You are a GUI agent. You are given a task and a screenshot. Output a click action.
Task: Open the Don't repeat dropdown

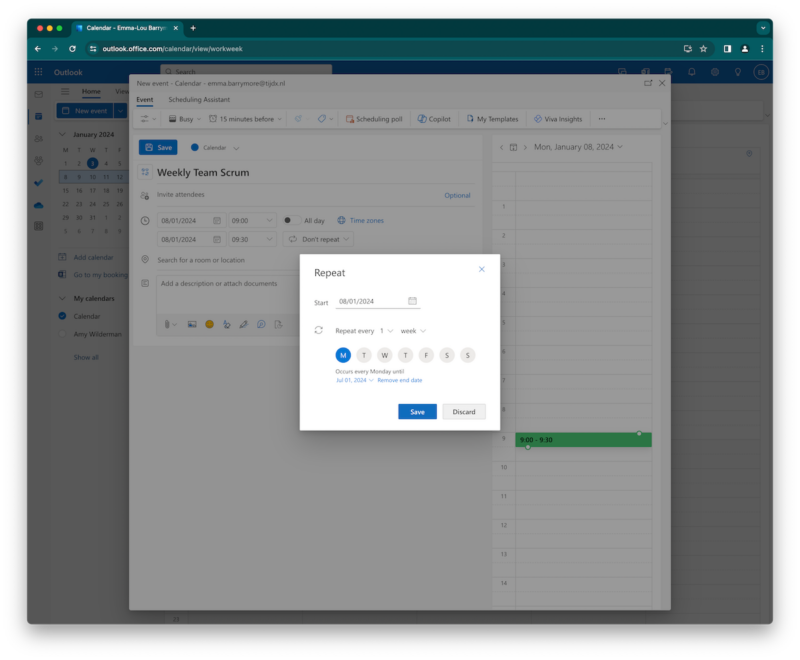318,239
